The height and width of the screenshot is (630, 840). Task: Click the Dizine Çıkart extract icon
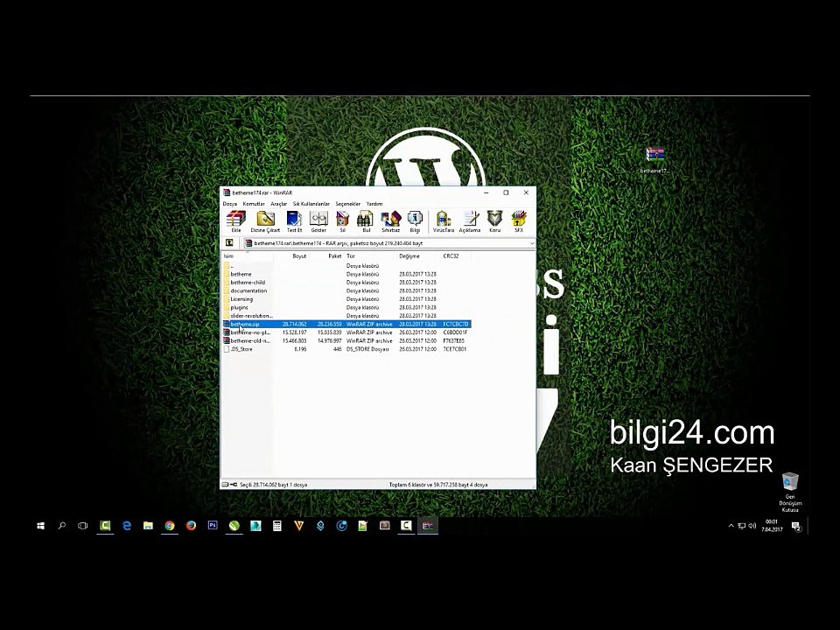click(265, 221)
